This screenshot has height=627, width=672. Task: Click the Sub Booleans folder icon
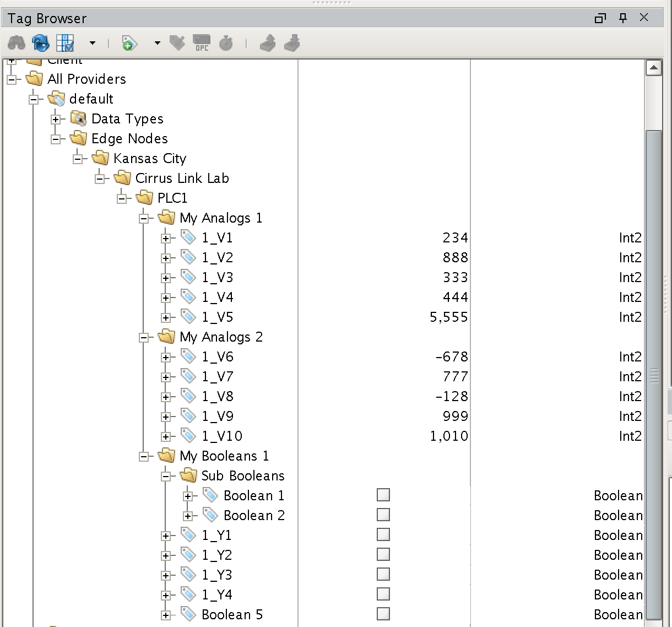pos(188,475)
